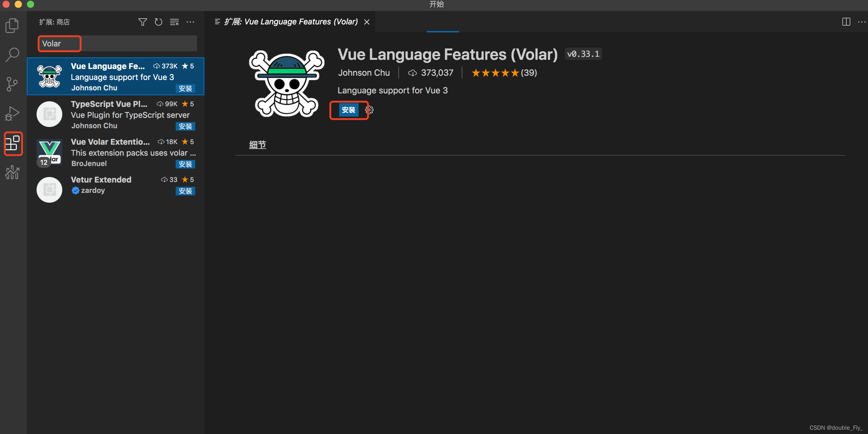Screen dimensions: 868x434
Task: Click the five-star rating (39)
Action: [x=504, y=73]
